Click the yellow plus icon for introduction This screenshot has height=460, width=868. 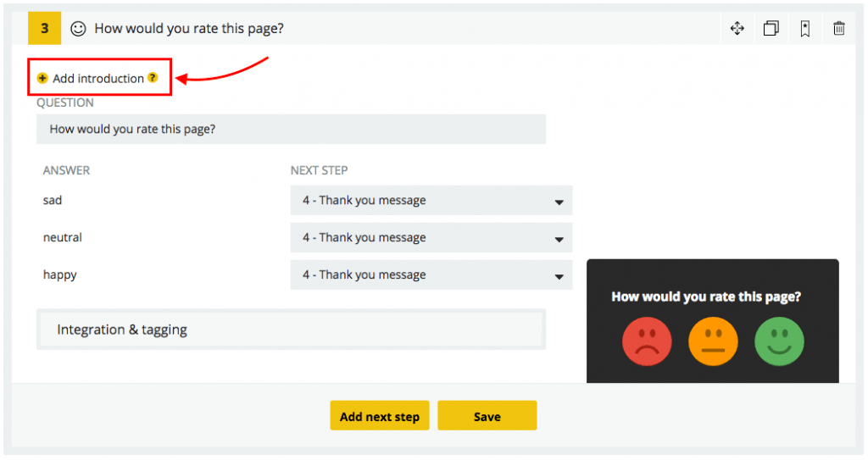(x=42, y=78)
